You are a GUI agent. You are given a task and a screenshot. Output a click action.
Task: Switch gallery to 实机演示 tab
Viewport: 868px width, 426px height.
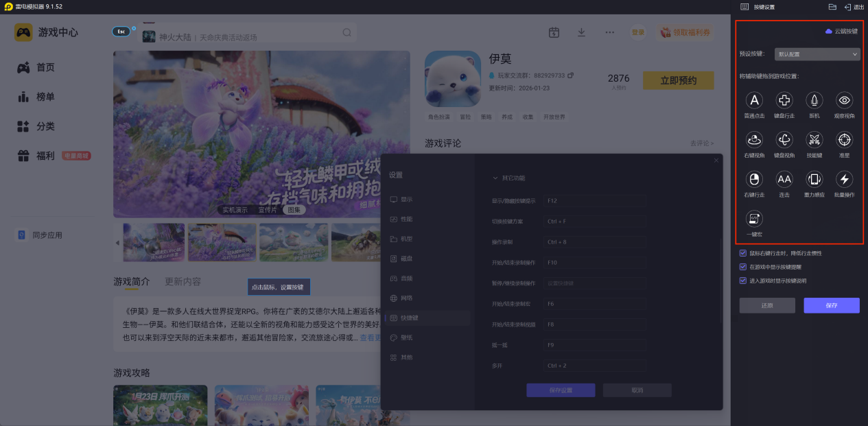pos(235,210)
